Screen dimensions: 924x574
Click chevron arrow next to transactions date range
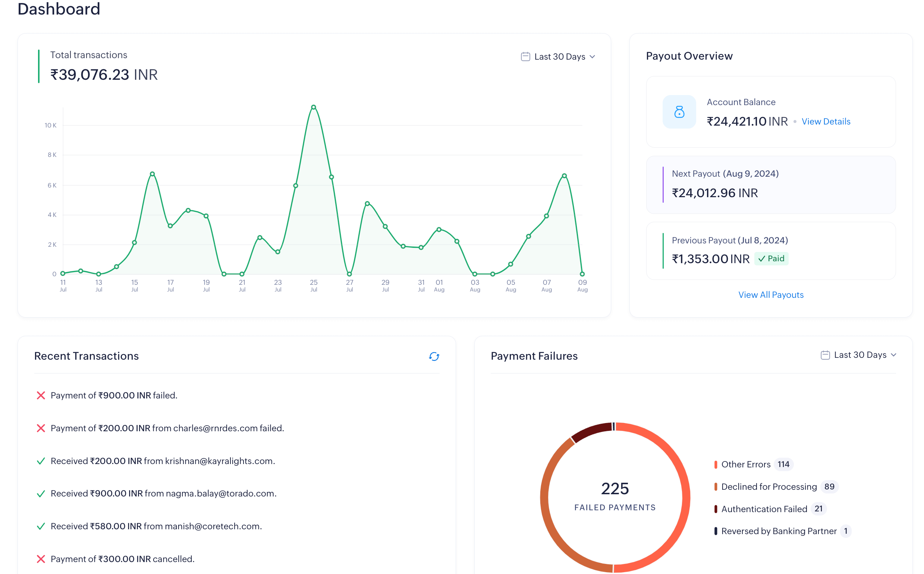point(593,57)
